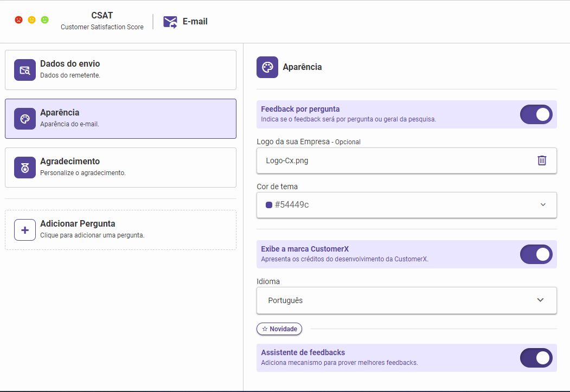Screen dimensions: 570x392
Task: Turn off Exibe a marca CustomerX switch
Action: point(536,254)
